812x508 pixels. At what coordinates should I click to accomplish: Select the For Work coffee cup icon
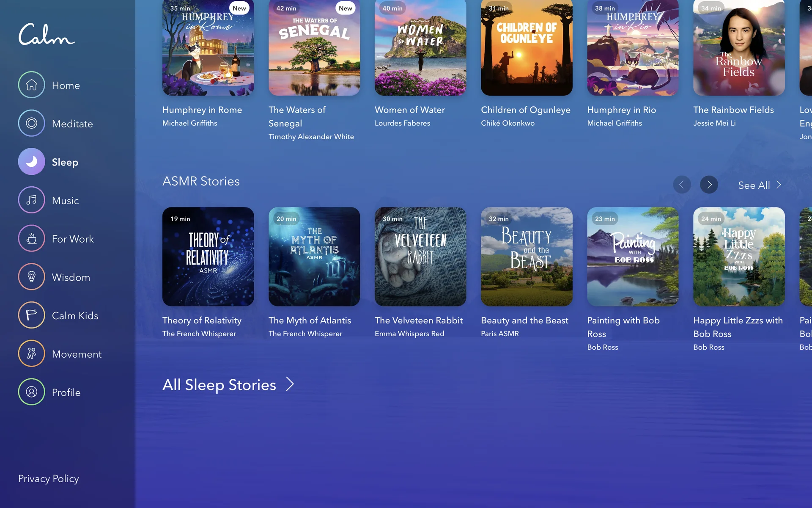point(31,239)
